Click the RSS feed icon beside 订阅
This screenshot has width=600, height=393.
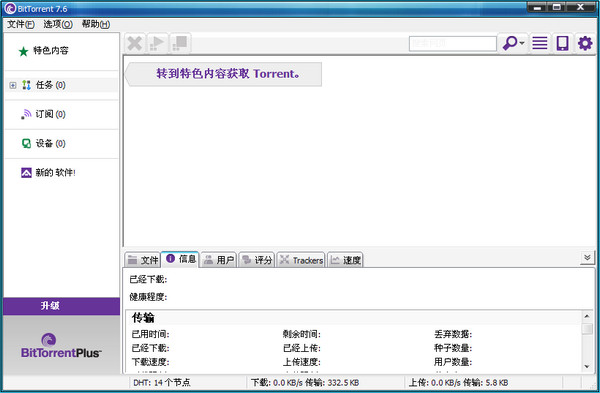click(x=26, y=114)
